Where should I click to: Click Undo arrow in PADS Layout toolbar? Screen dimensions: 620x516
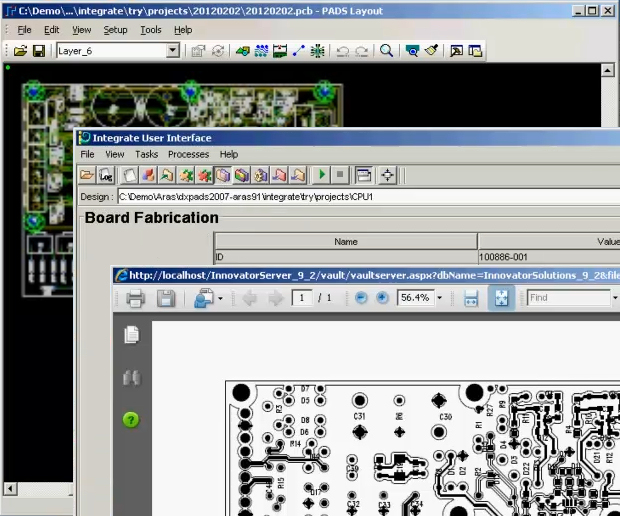342,51
